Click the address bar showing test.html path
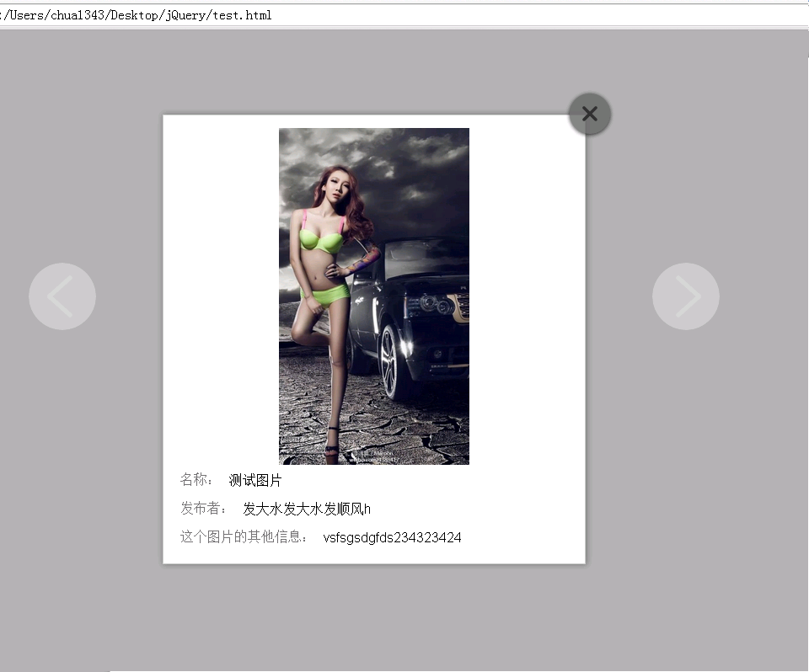 point(404,15)
